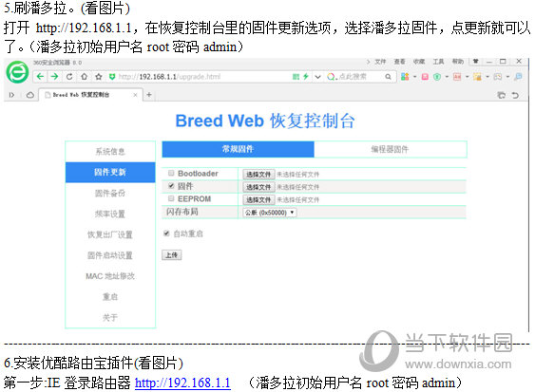Expand dropdown arrow beside apps extension icon

point(415,77)
